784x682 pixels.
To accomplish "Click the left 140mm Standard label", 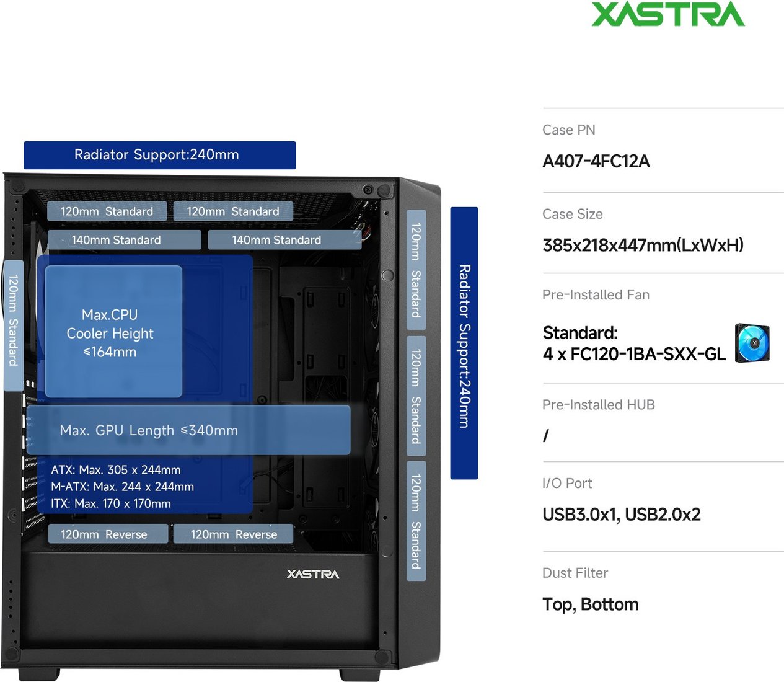I will [x=125, y=240].
